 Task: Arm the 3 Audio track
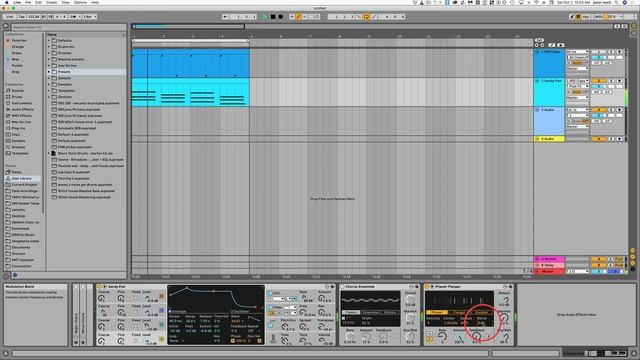pos(620,110)
